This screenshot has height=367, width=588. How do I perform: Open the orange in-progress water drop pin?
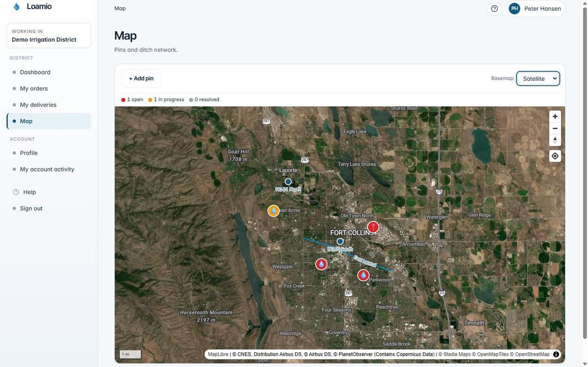pos(273,211)
